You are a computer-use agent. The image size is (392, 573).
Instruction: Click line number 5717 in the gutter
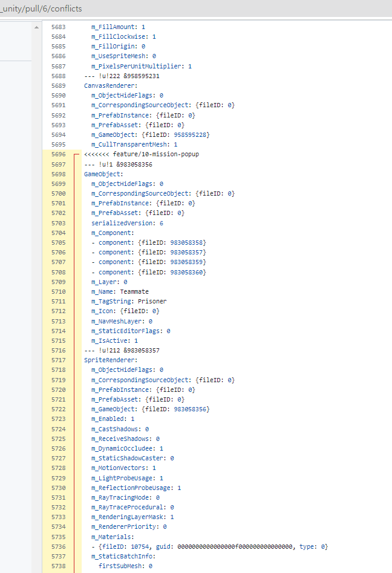[x=59, y=360]
